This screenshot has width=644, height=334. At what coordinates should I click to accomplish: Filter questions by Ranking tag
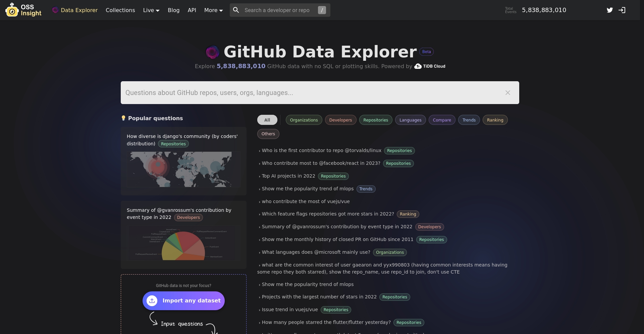tap(495, 120)
